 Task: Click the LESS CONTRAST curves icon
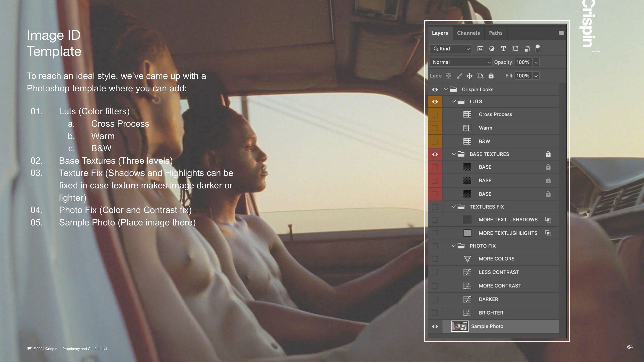[x=467, y=272]
